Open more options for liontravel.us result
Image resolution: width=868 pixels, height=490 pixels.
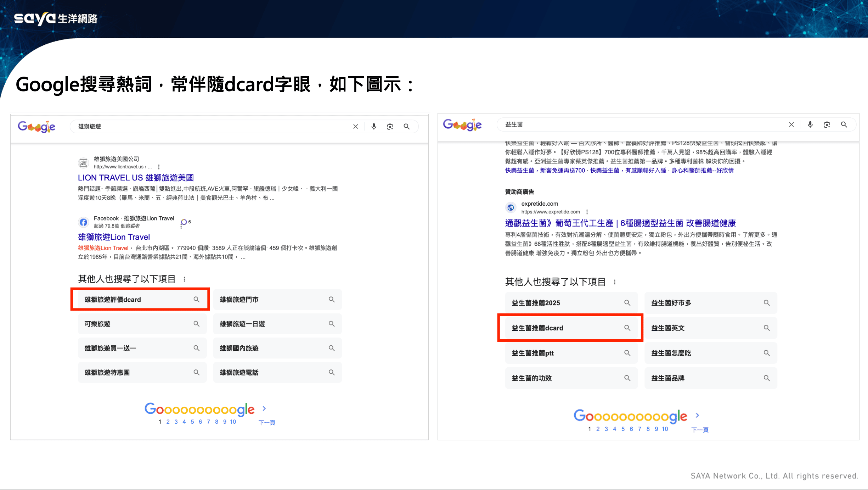159,167
